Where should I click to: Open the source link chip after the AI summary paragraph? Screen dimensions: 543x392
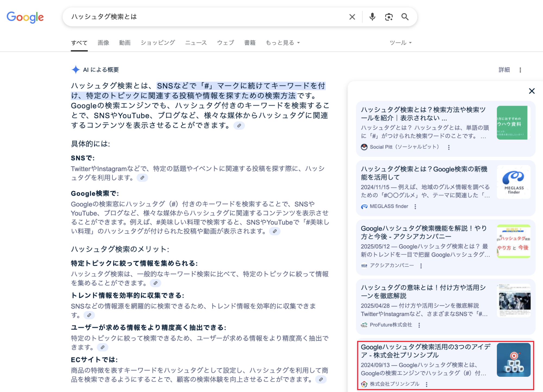click(239, 125)
